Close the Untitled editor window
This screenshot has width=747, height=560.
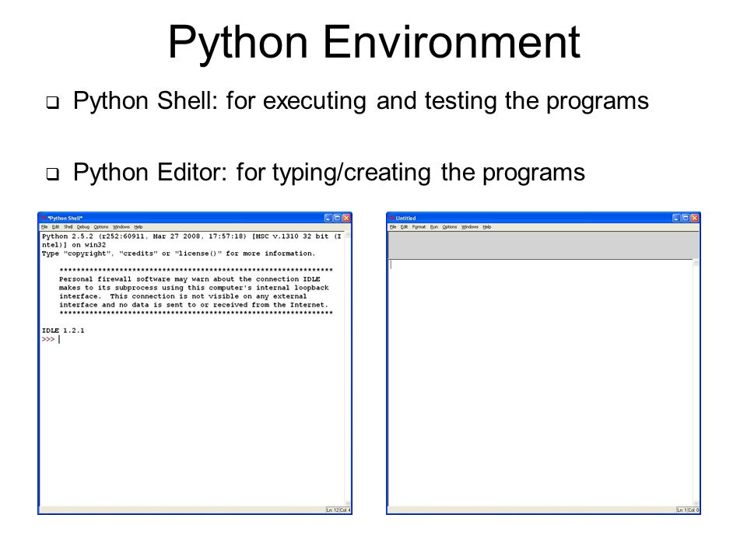[x=695, y=218]
